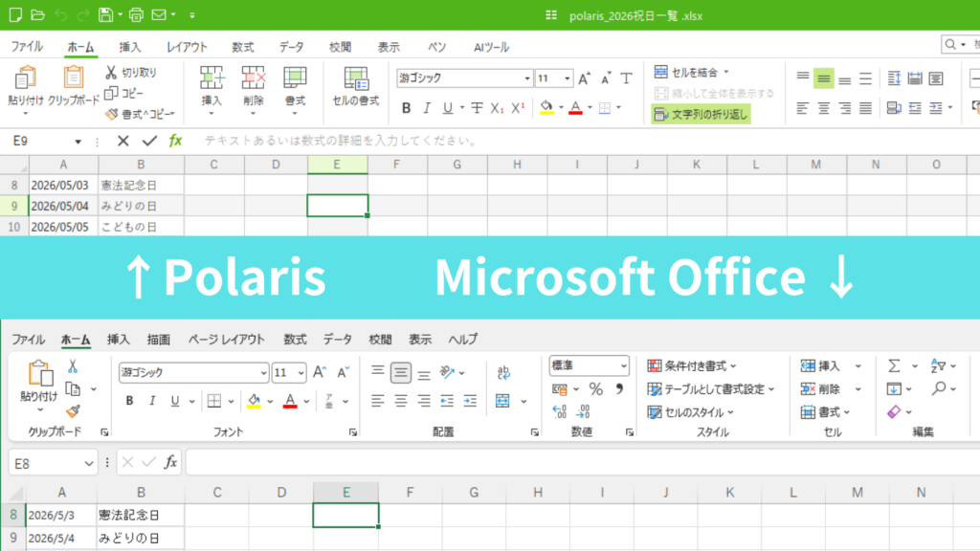Image resolution: width=980 pixels, height=551 pixels.
Task: Switch to Polaris 数式 tab
Action: [x=242, y=47]
